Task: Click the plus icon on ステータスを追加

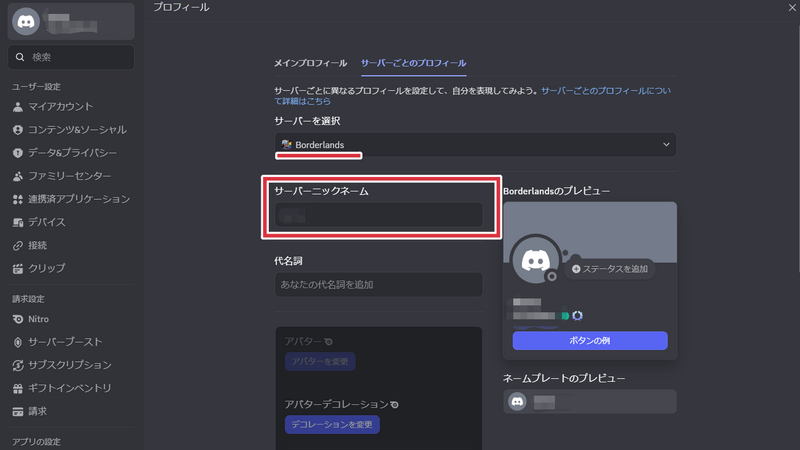Action: click(x=576, y=269)
